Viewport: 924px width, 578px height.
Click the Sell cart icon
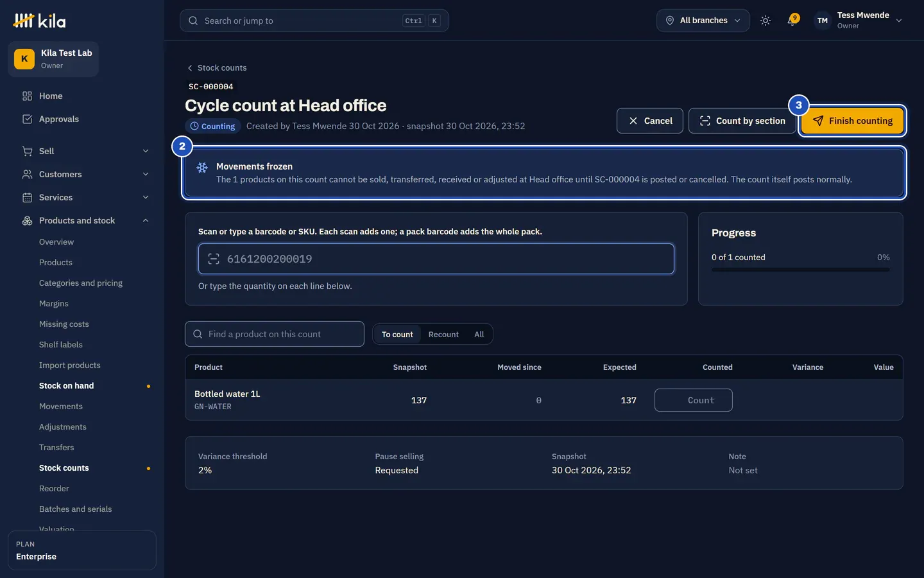(27, 151)
